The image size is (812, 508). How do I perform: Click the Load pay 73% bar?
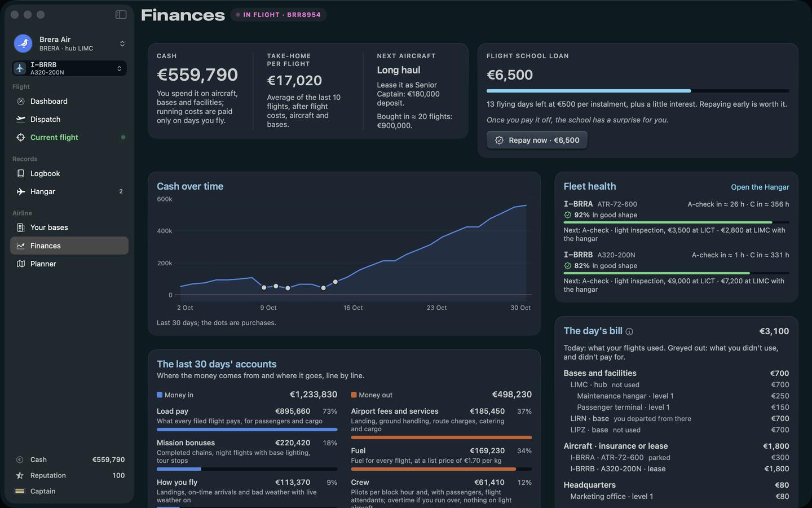pos(247,430)
